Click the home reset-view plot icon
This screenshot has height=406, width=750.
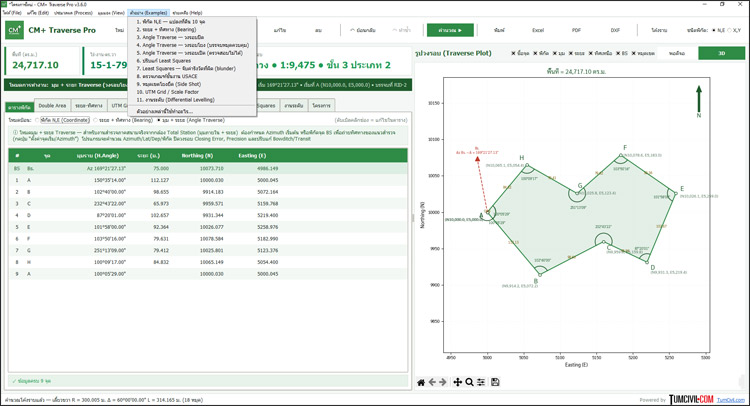point(421,382)
